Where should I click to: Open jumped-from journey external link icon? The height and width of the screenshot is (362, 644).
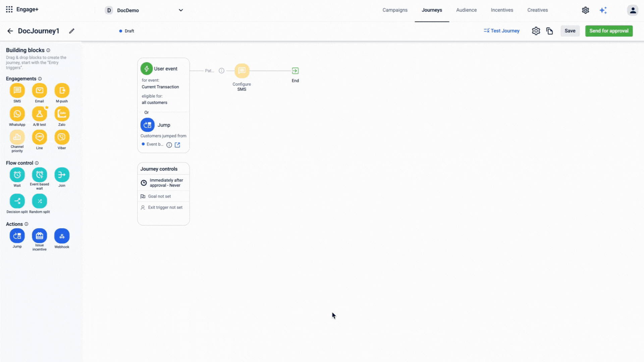pyautogui.click(x=177, y=145)
